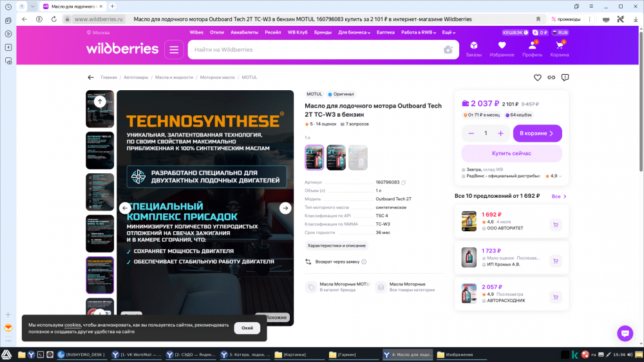
Task: Open Еаптека menu item
Action: [385, 32]
